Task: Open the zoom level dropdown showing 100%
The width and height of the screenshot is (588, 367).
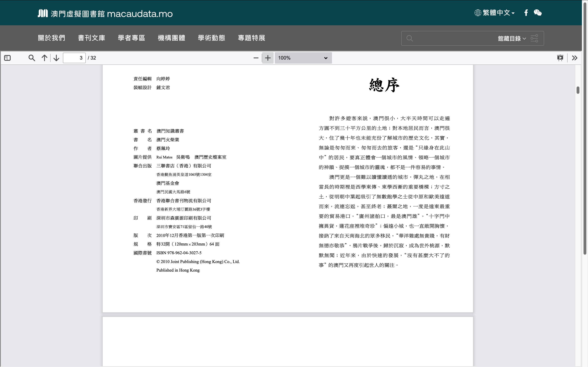Action: coord(303,58)
